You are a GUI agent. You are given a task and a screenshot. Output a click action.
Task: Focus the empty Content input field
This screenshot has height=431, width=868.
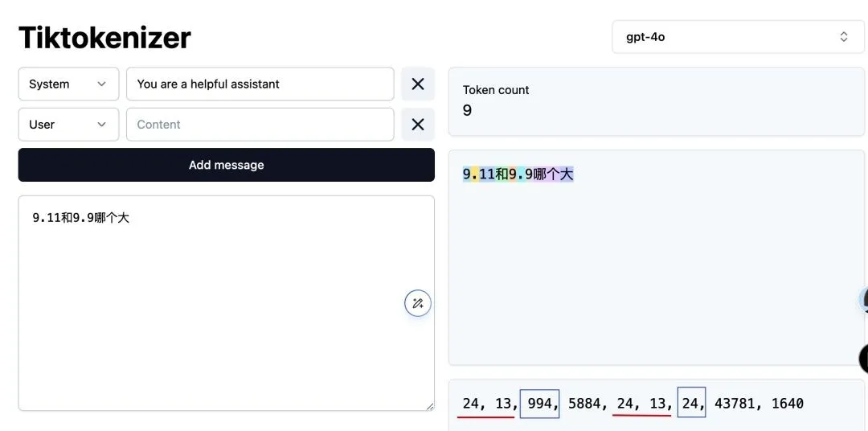[x=260, y=125]
